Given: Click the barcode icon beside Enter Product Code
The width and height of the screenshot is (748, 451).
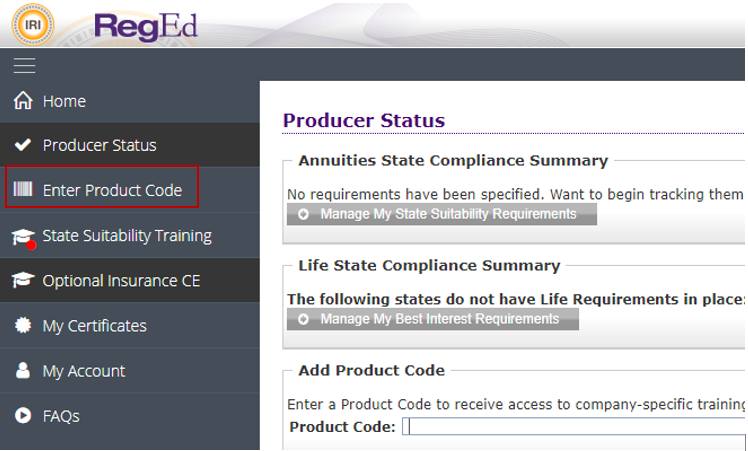Looking at the screenshot, I should pyautogui.click(x=23, y=190).
